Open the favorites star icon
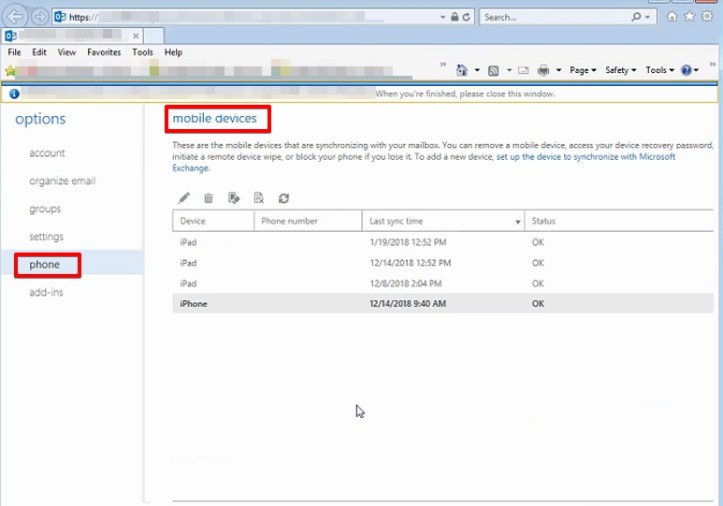This screenshot has width=723, height=506. pyautogui.click(x=689, y=17)
